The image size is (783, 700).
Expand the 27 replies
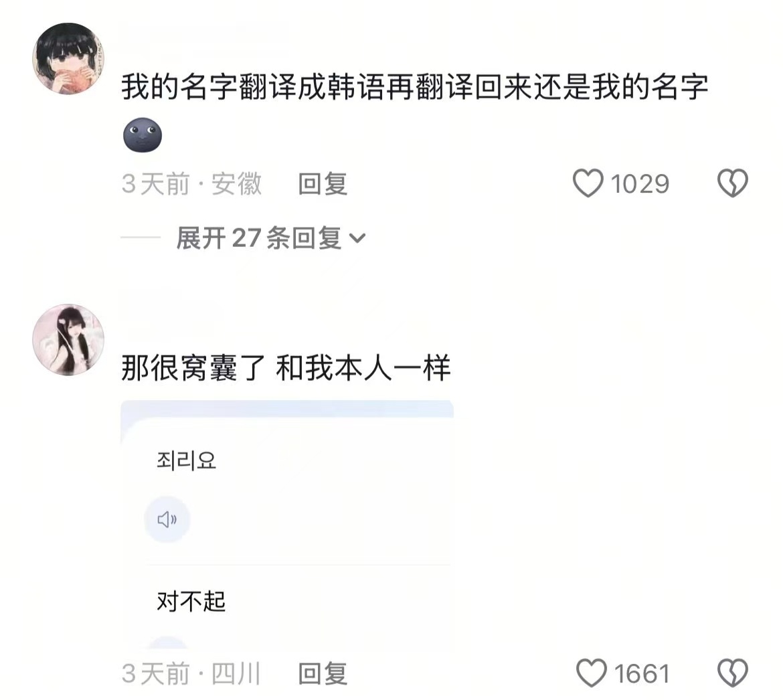(x=270, y=238)
